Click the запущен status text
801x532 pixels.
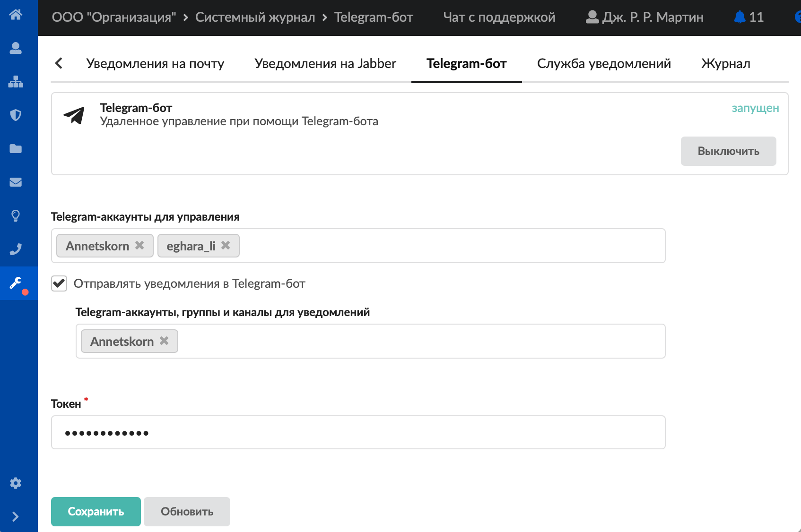755,108
